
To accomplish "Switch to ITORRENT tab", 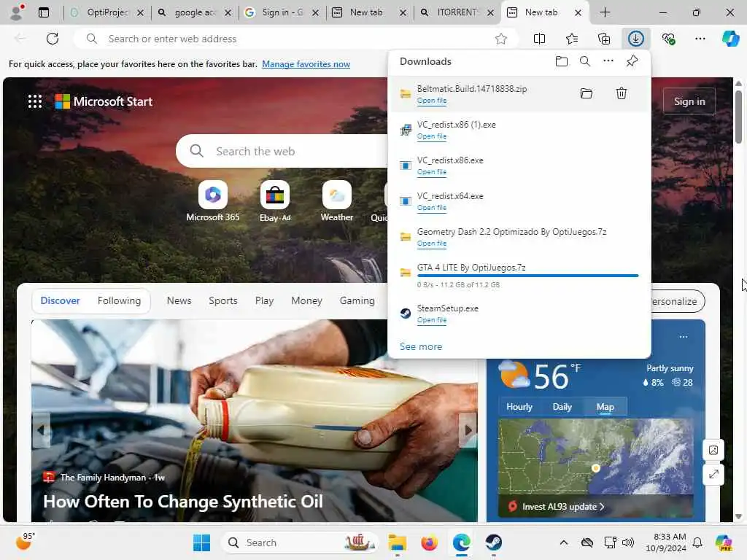I will click(x=457, y=12).
